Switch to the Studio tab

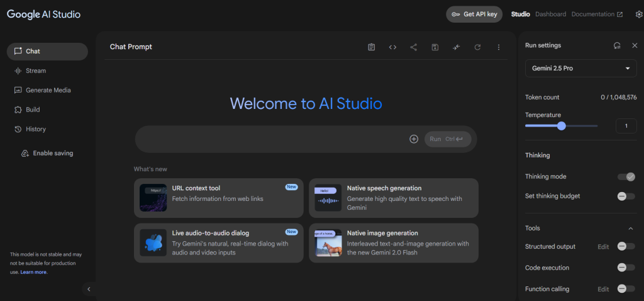pos(520,14)
